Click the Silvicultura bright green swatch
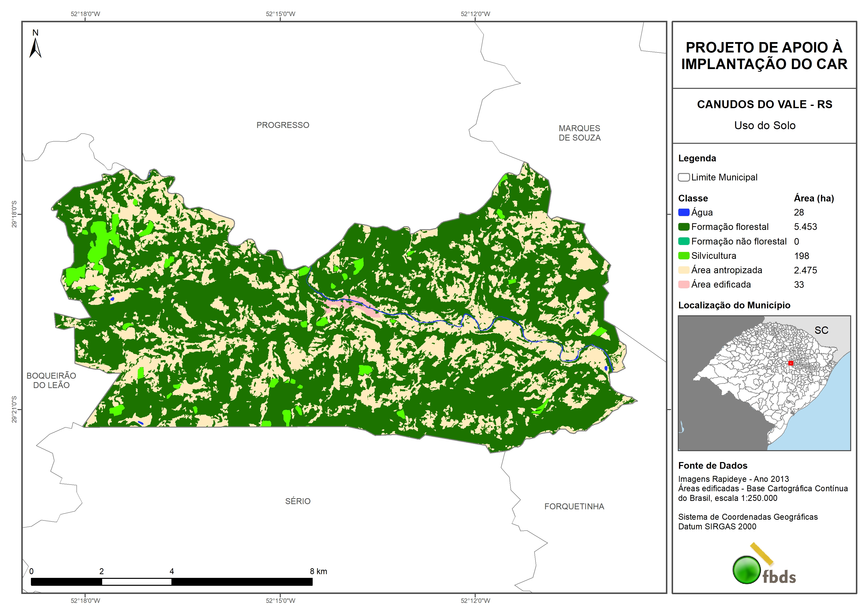 point(683,256)
